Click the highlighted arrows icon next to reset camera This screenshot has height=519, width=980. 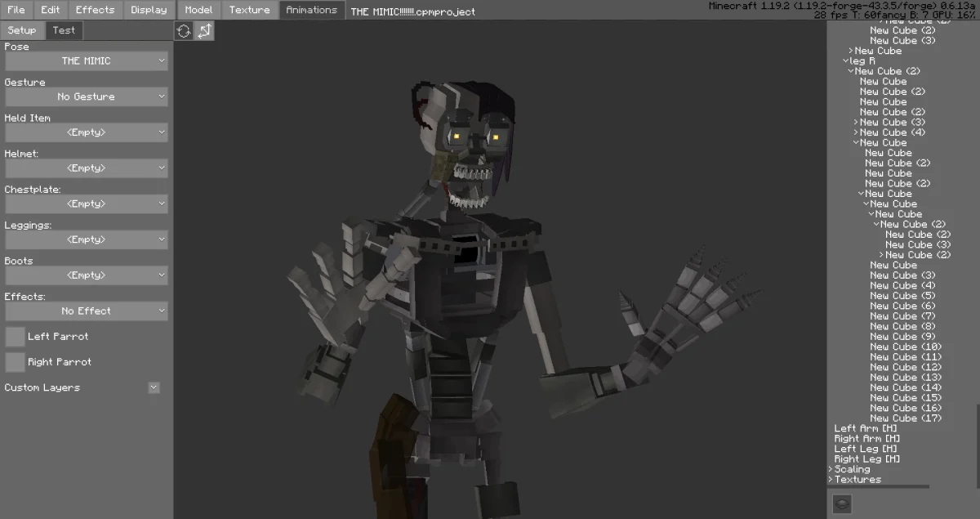[204, 30]
